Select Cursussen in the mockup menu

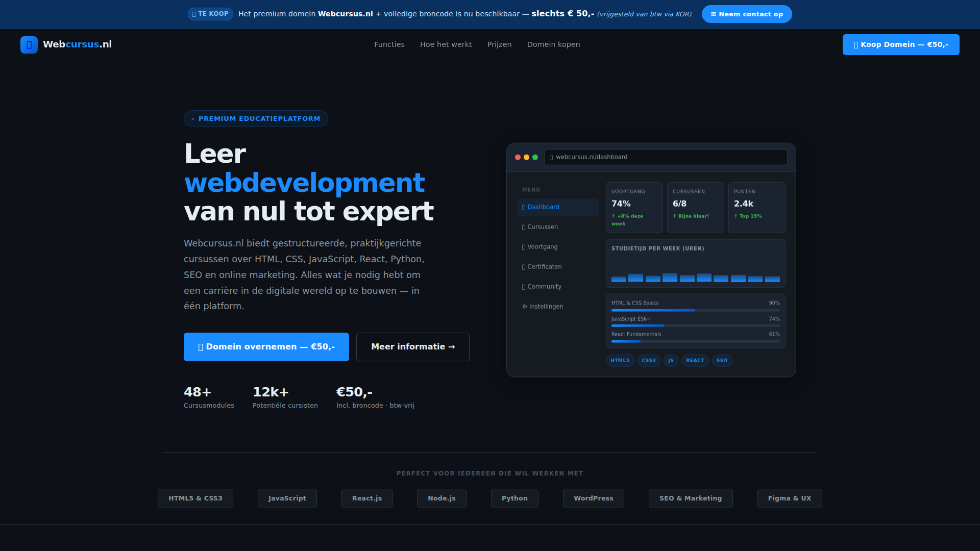(x=558, y=227)
